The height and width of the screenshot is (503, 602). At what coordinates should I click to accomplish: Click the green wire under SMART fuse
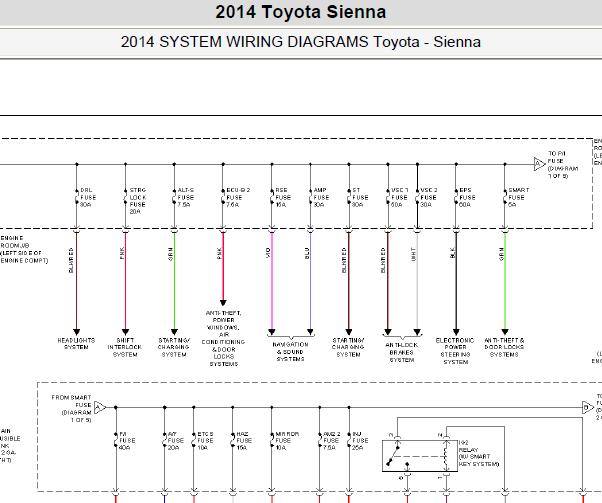tap(505, 280)
